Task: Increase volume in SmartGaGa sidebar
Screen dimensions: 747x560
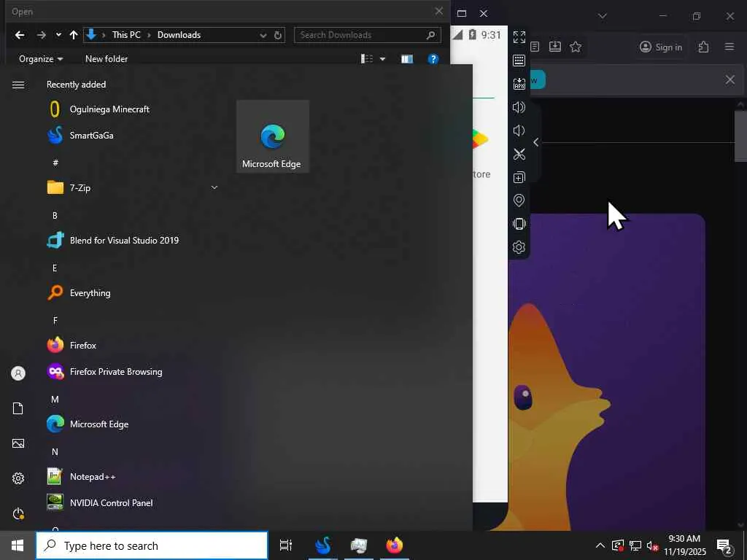Action: 519,107
